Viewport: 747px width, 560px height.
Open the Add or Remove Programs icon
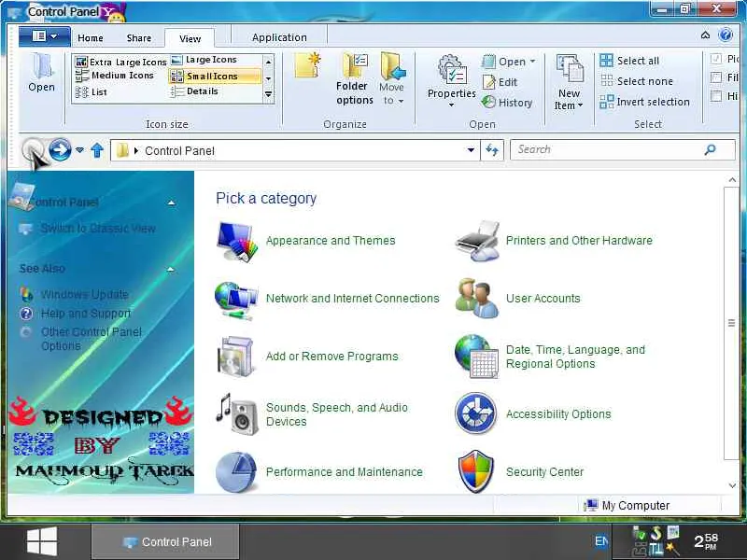(x=235, y=357)
